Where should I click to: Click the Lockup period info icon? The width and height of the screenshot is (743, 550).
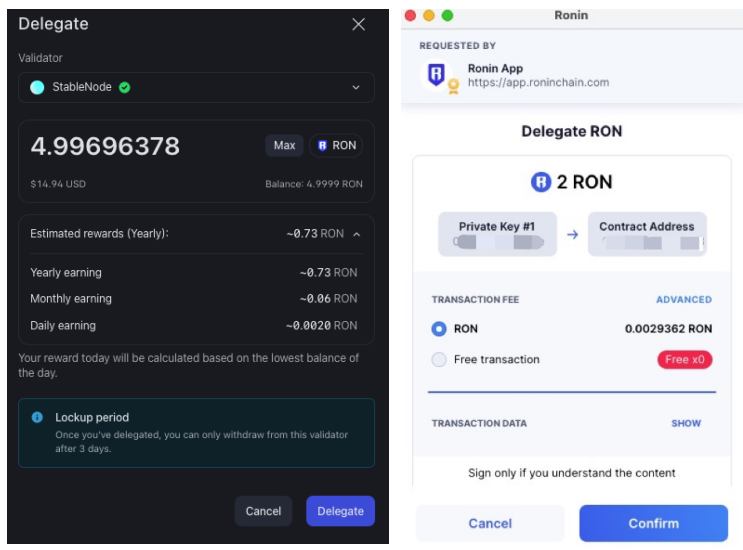pyautogui.click(x=37, y=417)
